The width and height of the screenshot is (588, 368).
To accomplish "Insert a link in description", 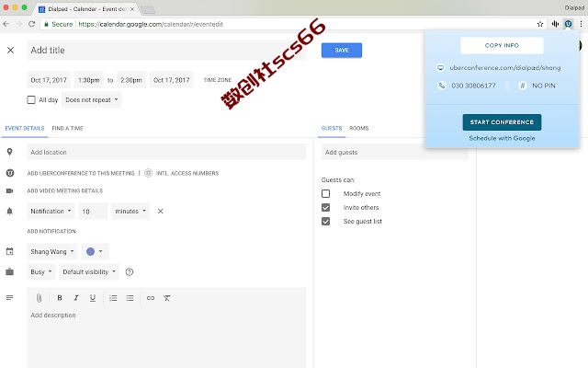I will pyautogui.click(x=151, y=298).
